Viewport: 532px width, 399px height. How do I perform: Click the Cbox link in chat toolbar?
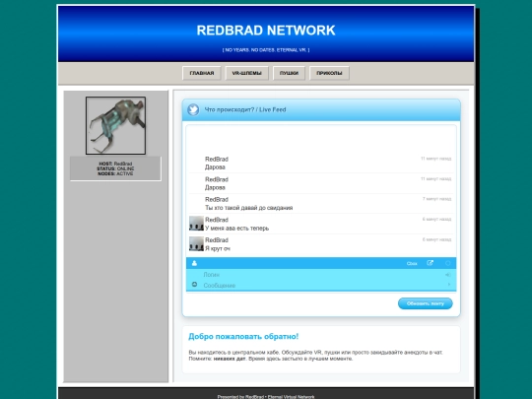coord(412,264)
